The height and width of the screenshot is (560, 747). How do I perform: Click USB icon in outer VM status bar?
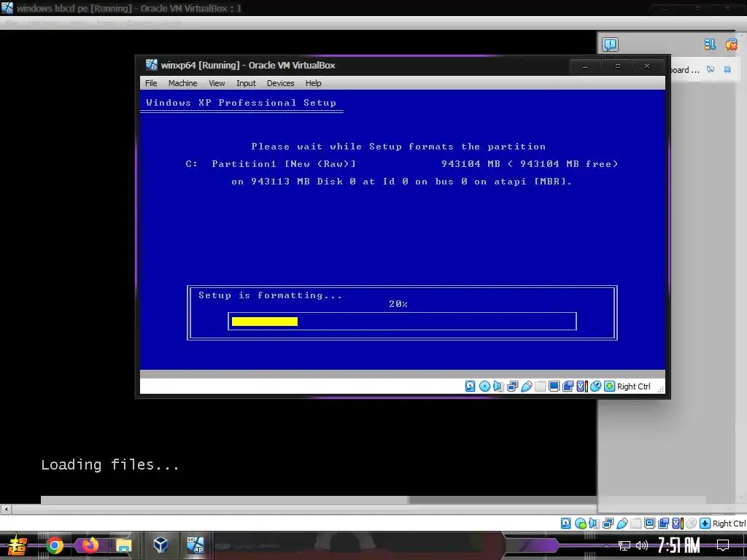point(622,524)
